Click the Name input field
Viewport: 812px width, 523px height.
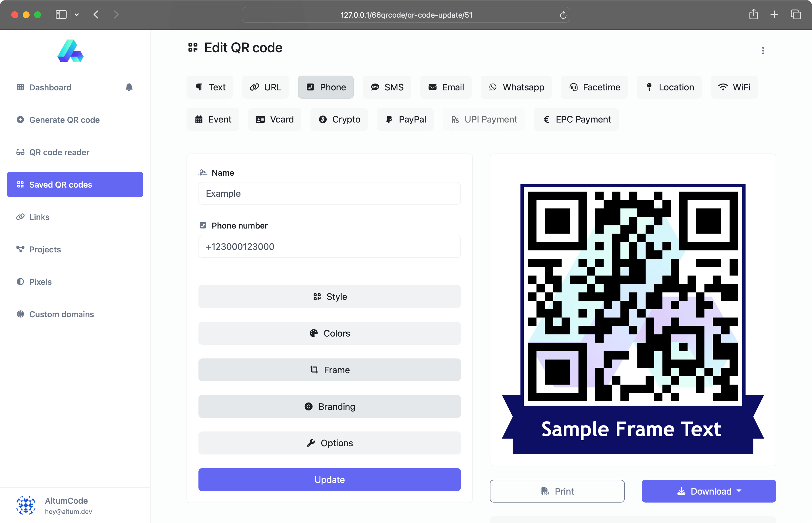[329, 194]
